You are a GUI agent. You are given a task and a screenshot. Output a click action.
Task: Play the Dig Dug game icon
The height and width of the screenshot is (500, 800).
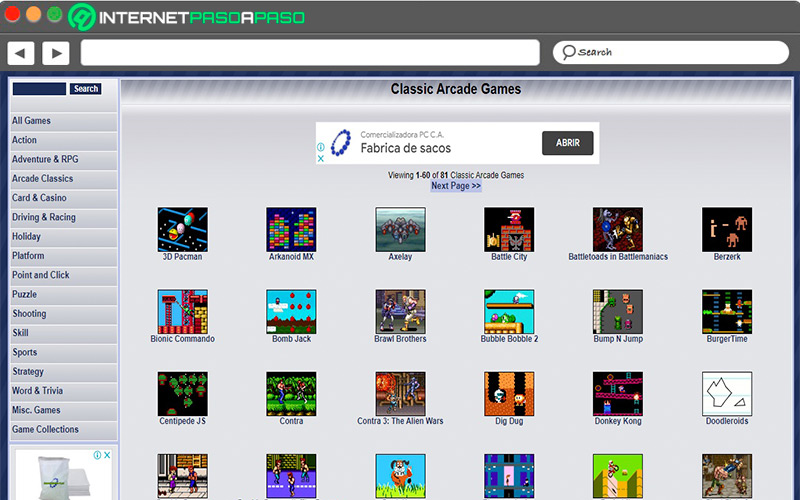click(509, 394)
